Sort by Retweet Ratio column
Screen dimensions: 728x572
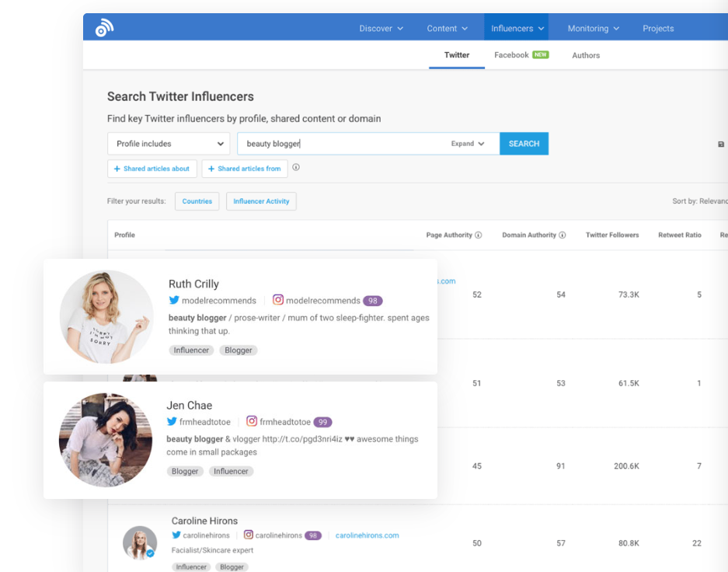[679, 235]
